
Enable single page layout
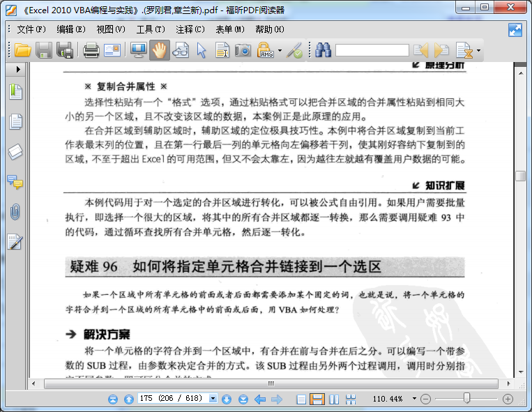coord(301,399)
